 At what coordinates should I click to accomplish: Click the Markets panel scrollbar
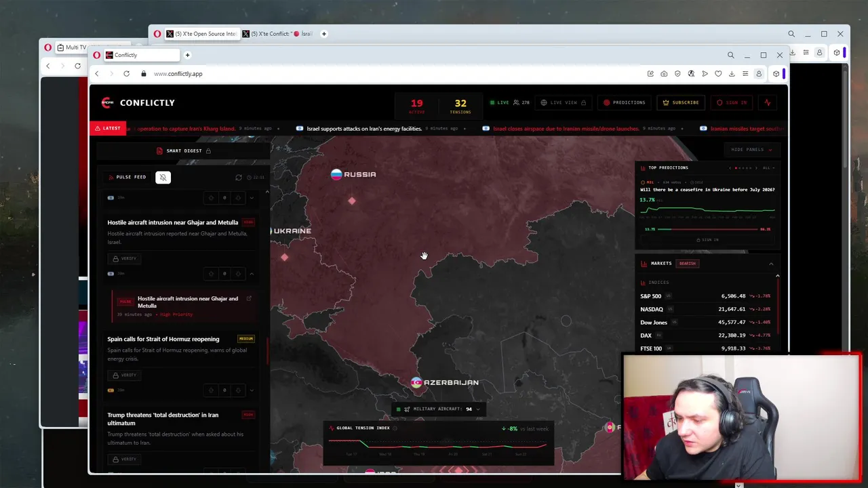click(778, 305)
